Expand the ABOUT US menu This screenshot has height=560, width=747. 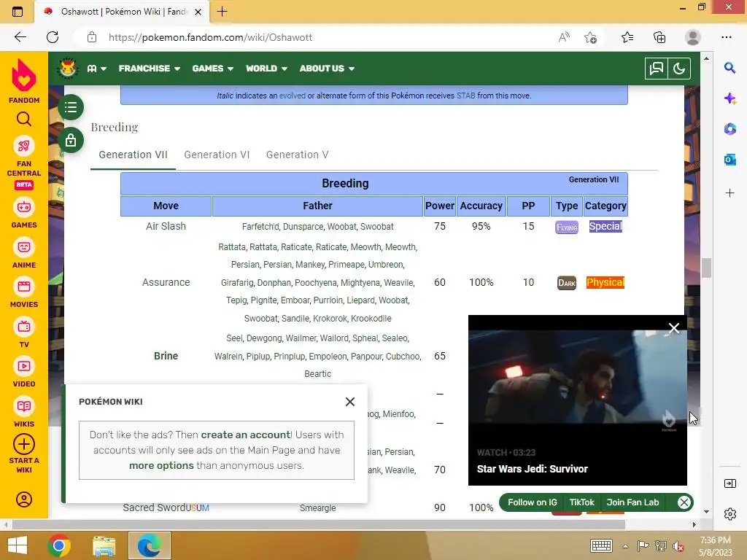point(327,69)
